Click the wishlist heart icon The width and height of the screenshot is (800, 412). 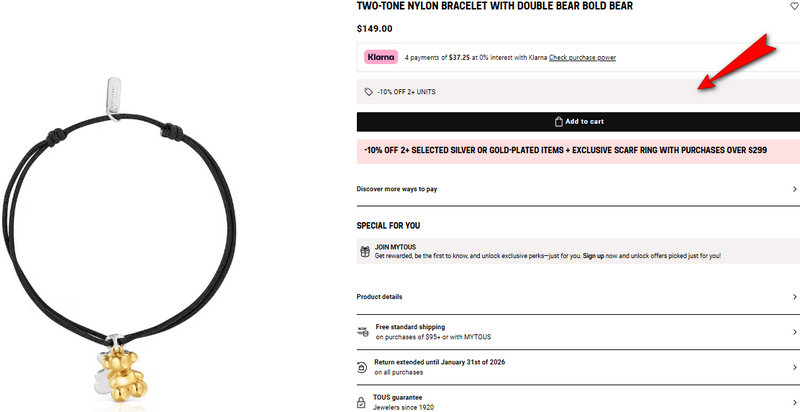794,6
